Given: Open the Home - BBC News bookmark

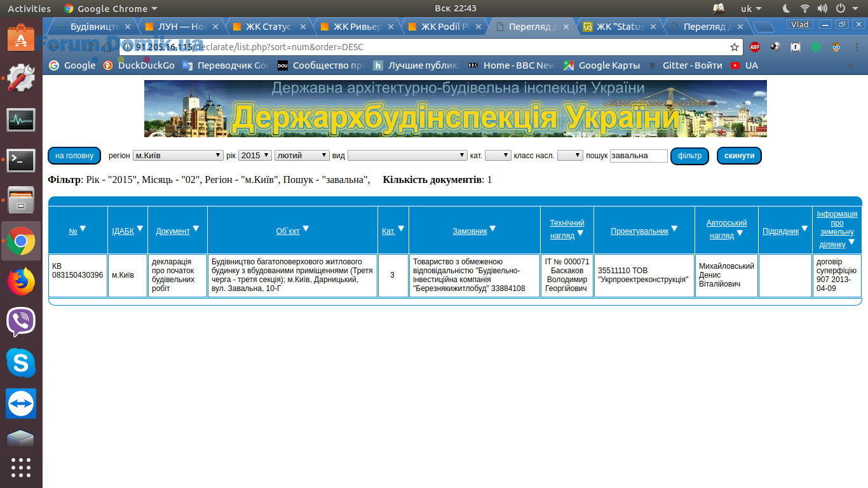Looking at the screenshot, I should (x=512, y=65).
